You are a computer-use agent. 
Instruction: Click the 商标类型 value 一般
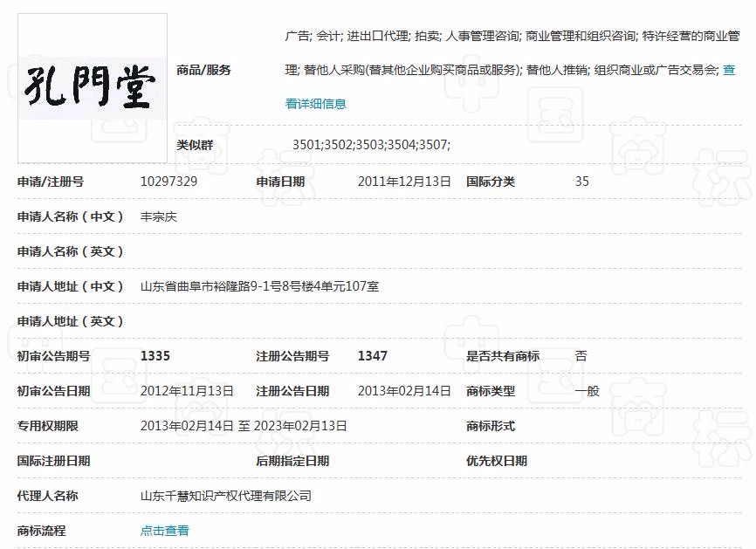pos(588,391)
